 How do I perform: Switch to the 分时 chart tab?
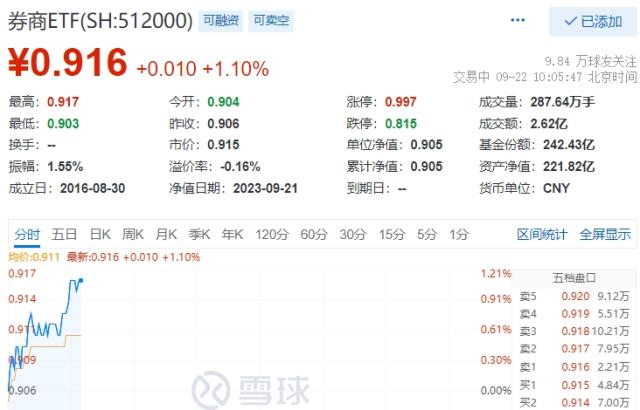pos(27,235)
